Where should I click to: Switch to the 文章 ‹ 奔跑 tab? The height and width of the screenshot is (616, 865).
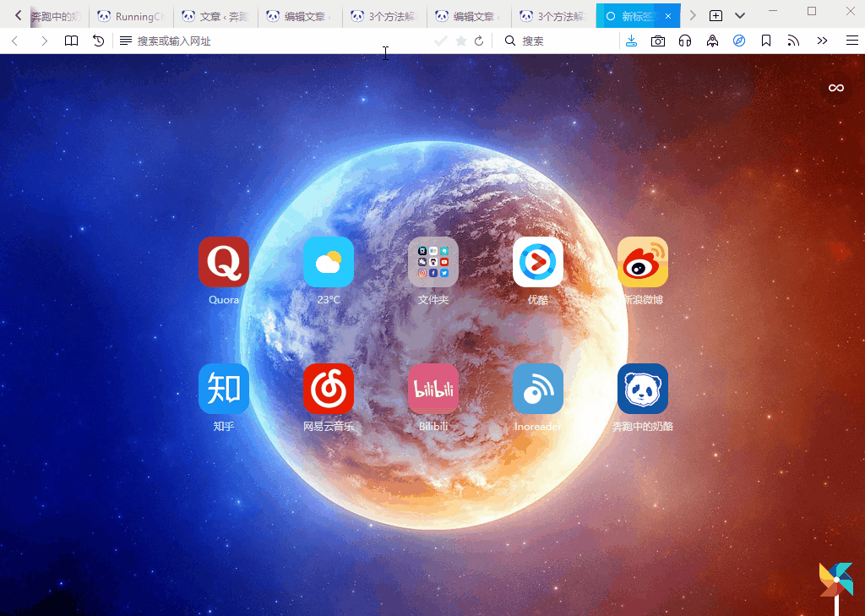coord(215,17)
